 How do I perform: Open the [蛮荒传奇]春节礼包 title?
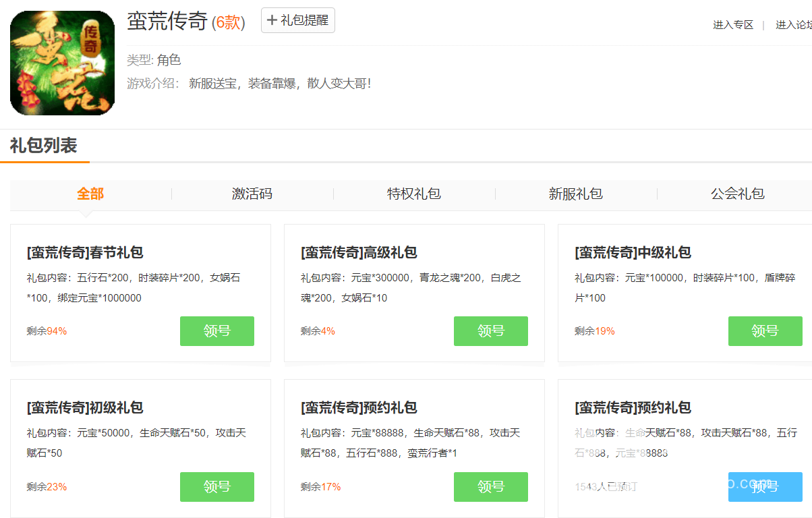tap(85, 253)
